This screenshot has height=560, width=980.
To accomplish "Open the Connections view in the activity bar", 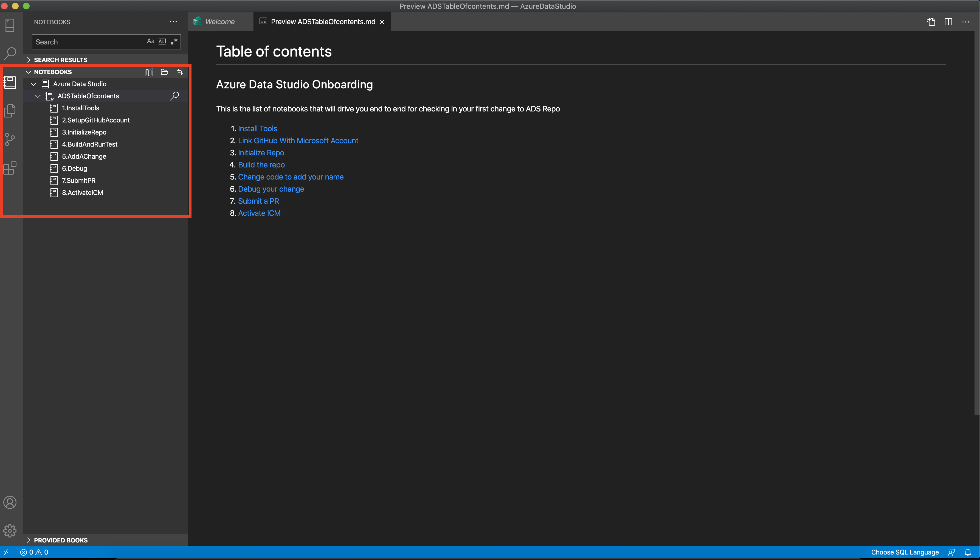I will 10,25.
